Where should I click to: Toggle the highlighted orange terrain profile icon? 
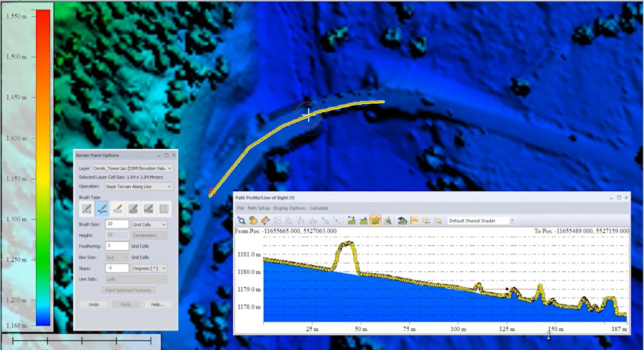coord(375,221)
